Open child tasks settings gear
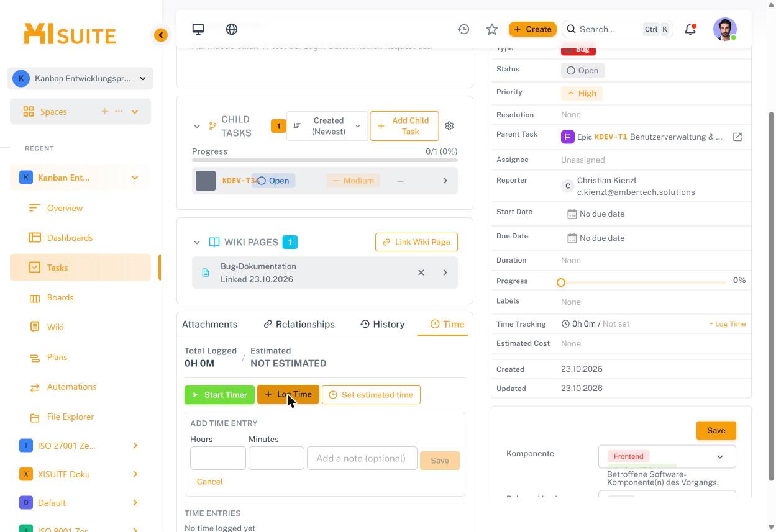This screenshot has width=776, height=532. click(449, 126)
